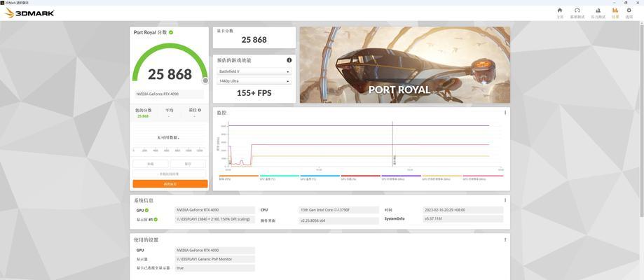
Task: Click the 3DMark logo in the header
Action: tap(29, 13)
